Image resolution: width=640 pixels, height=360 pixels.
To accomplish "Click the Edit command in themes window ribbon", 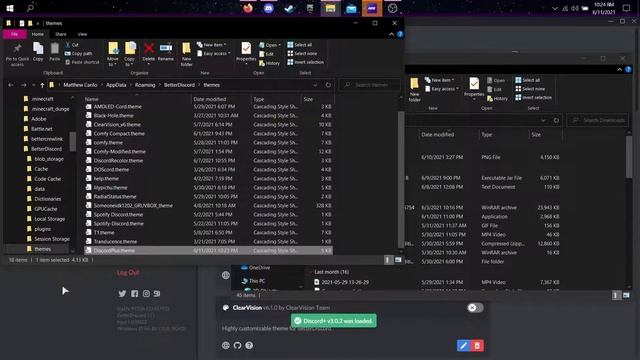I will click(267, 54).
